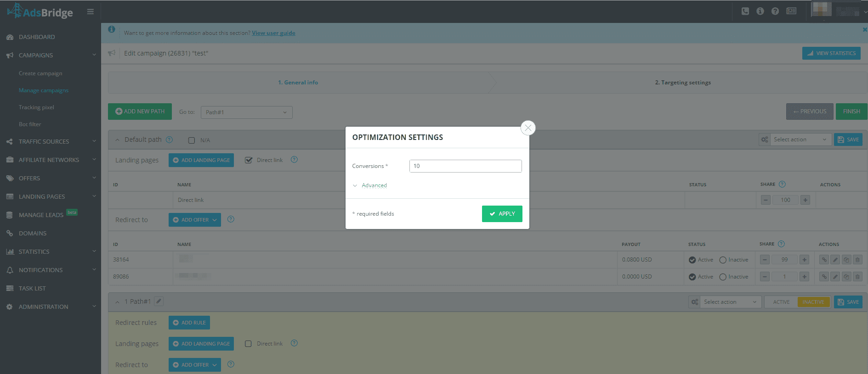Screen dimensions: 868x374
Task: Open Manage Leads in sidebar
Action: pos(41,215)
